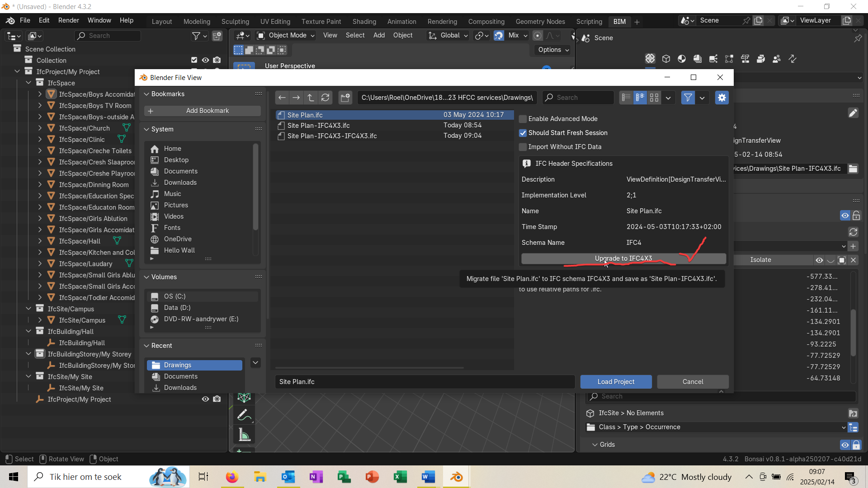Image resolution: width=868 pixels, height=488 pixels.
Task: Select the Measure tool in viewport toolbar
Action: click(x=244, y=434)
